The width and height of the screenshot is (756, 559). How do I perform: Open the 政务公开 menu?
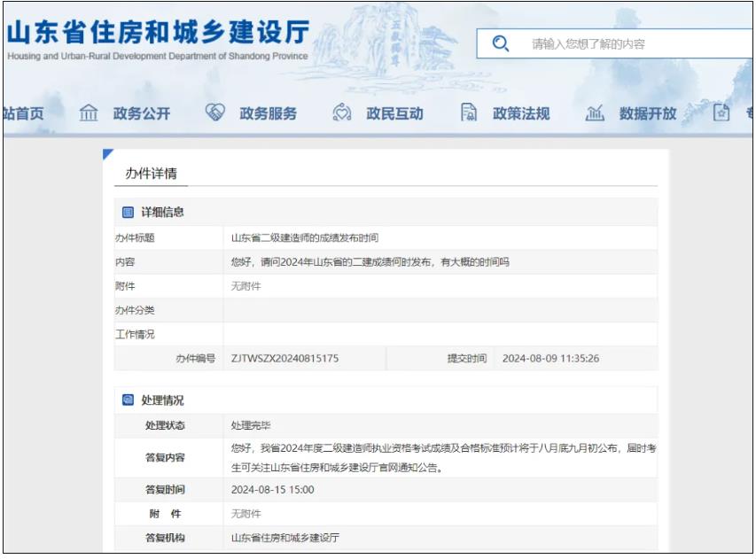142,113
